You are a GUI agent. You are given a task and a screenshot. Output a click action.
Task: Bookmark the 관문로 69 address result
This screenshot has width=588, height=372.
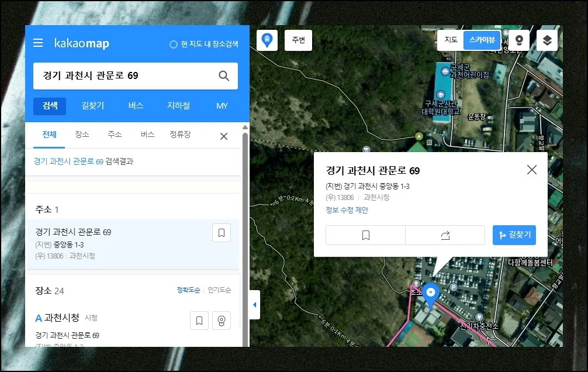221,233
